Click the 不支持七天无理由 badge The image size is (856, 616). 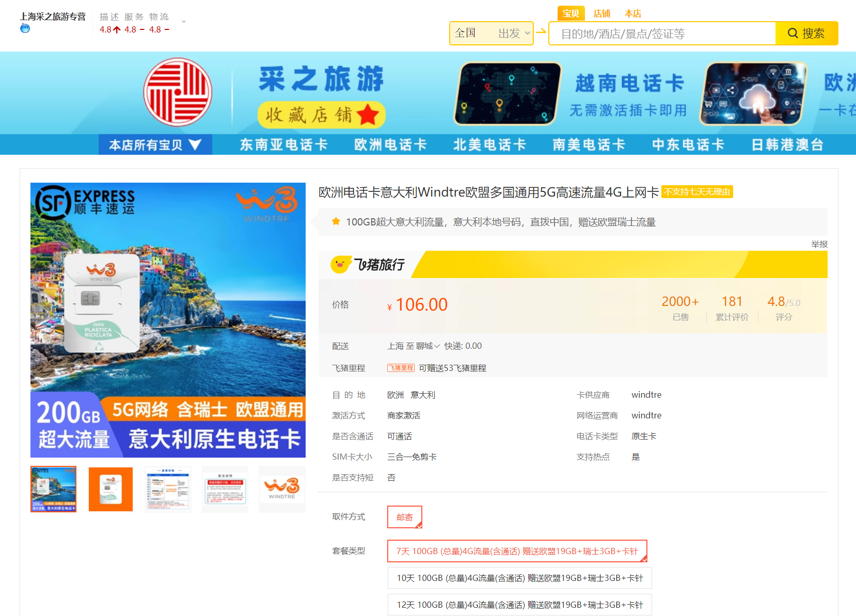697,192
